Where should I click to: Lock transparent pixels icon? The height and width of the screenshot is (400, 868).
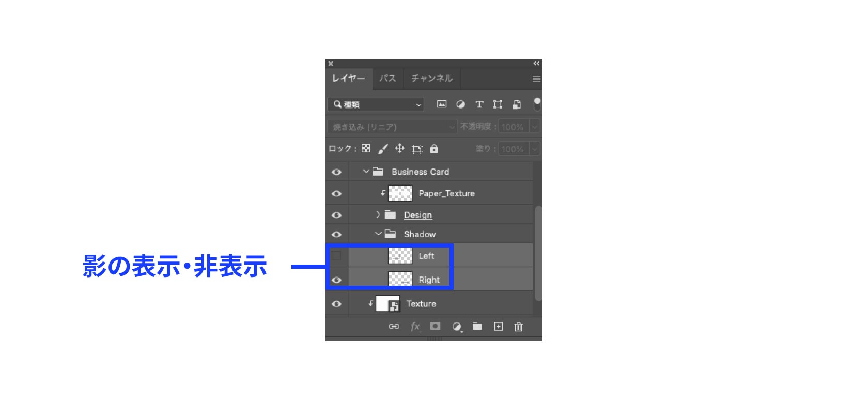pyautogui.click(x=366, y=149)
